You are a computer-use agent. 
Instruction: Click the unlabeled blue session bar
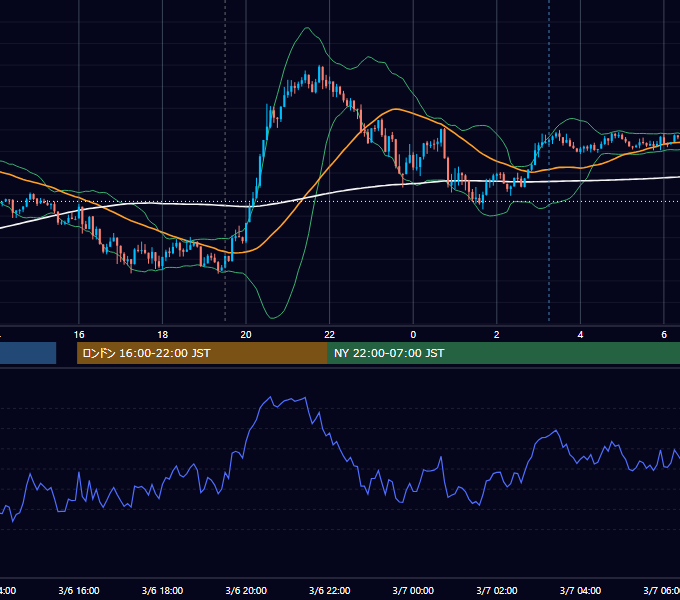coord(28,353)
